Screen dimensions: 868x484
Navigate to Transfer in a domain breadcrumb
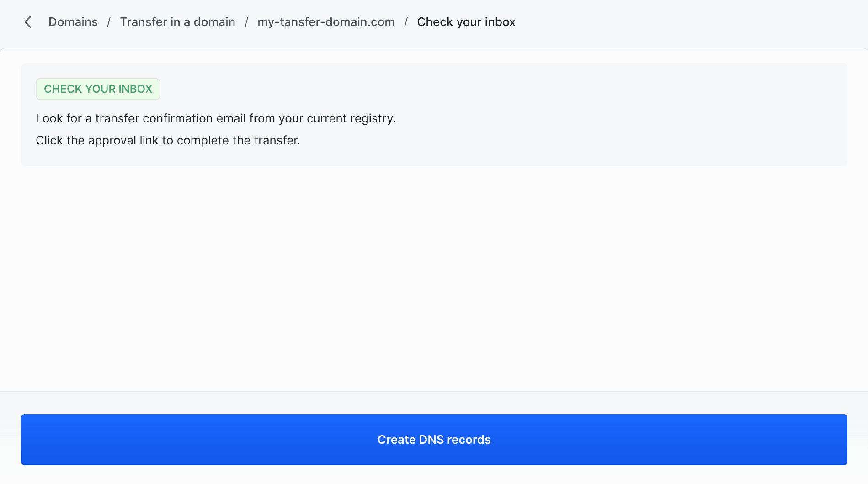[177, 22]
